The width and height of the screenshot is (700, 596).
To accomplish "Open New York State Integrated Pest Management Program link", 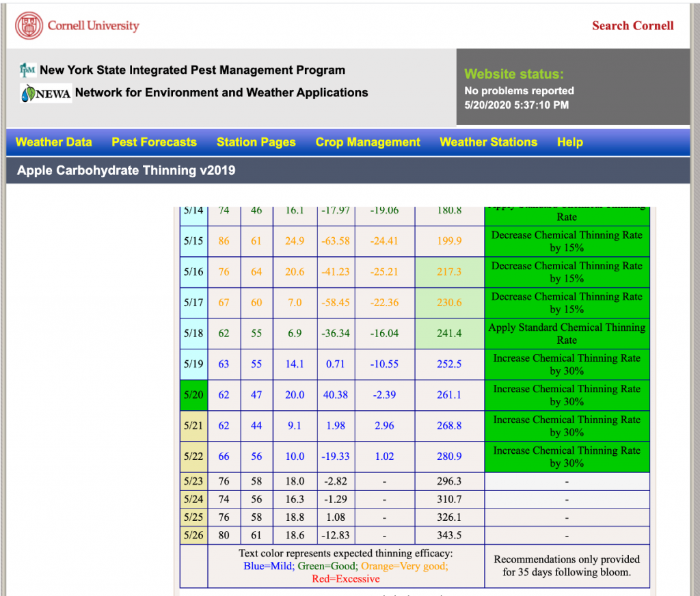I will [192, 70].
